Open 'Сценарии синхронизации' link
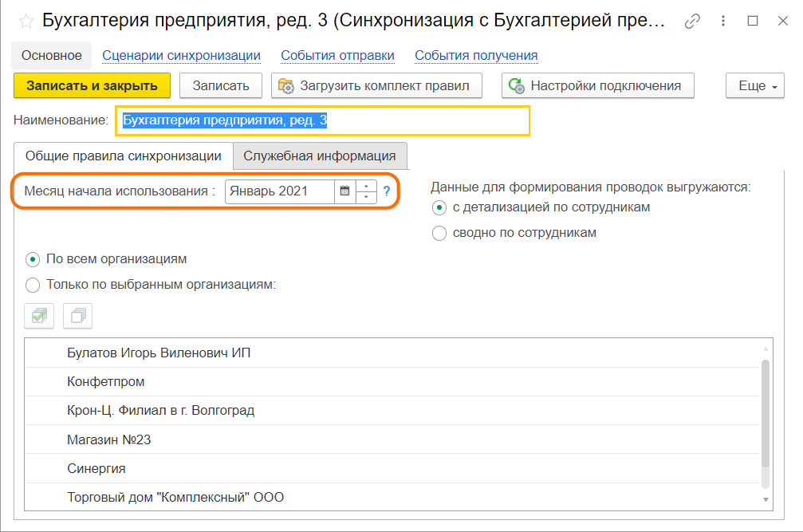 click(x=181, y=55)
